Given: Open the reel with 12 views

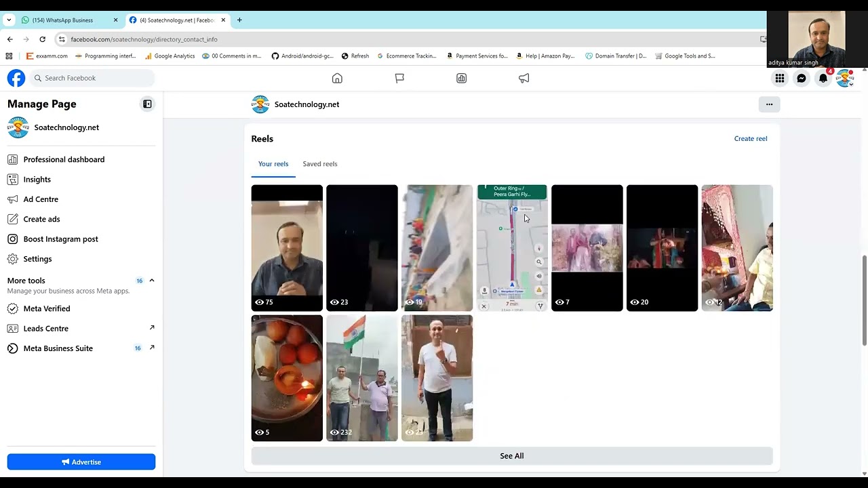Looking at the screenshot, I should click(737, 248).
